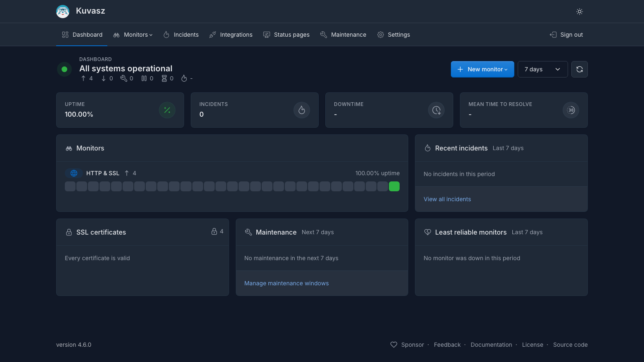This screenshot has height=362, width=644.
Task: Click "No monitor was down in this period"
Action: (x=472, y=258)
